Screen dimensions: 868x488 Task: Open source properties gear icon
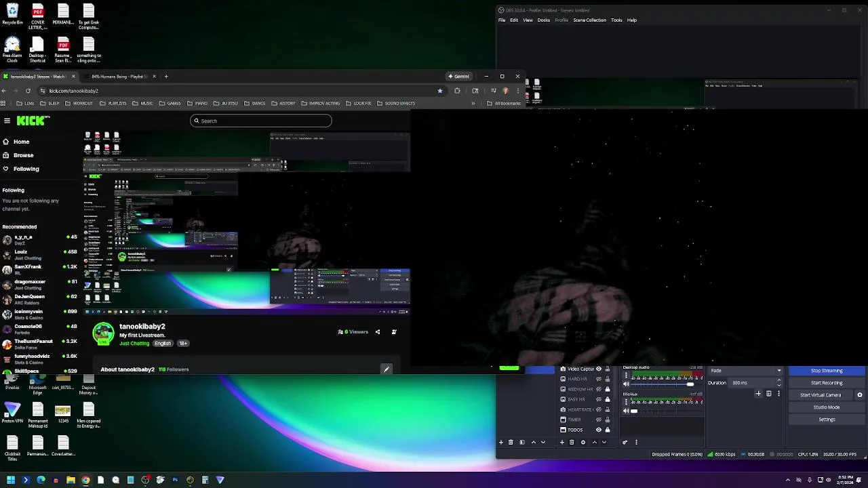point(583,442)
